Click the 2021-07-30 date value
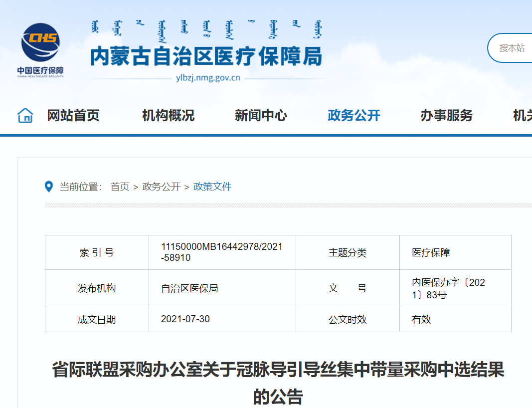Image resolution: width=532 pixels, height=408 pixels. coord(185,319)
